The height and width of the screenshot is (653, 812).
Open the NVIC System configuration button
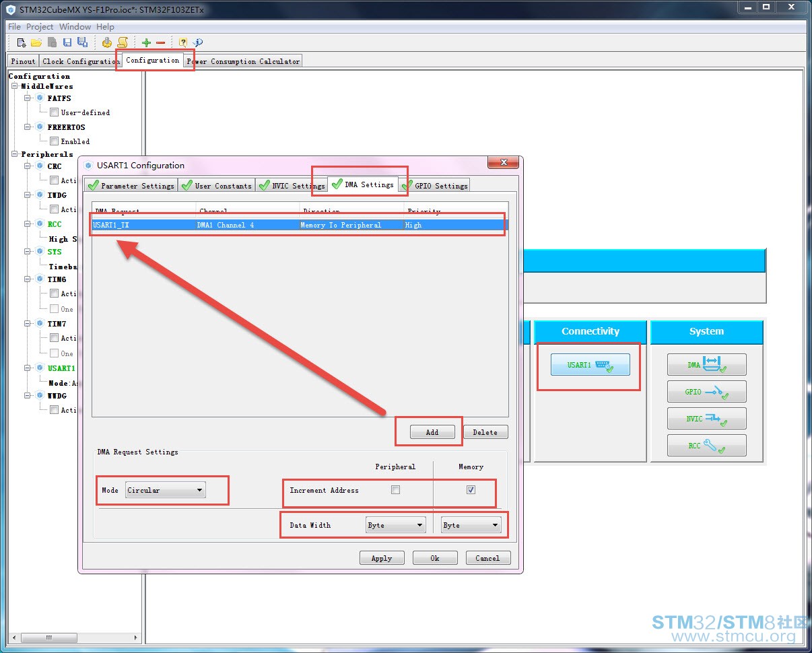707,419
